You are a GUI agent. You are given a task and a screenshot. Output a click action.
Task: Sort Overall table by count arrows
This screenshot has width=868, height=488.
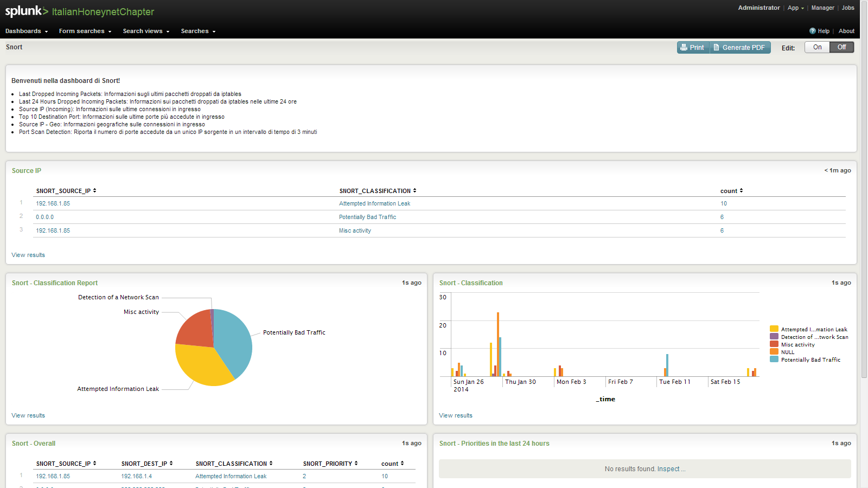point(402,464)
